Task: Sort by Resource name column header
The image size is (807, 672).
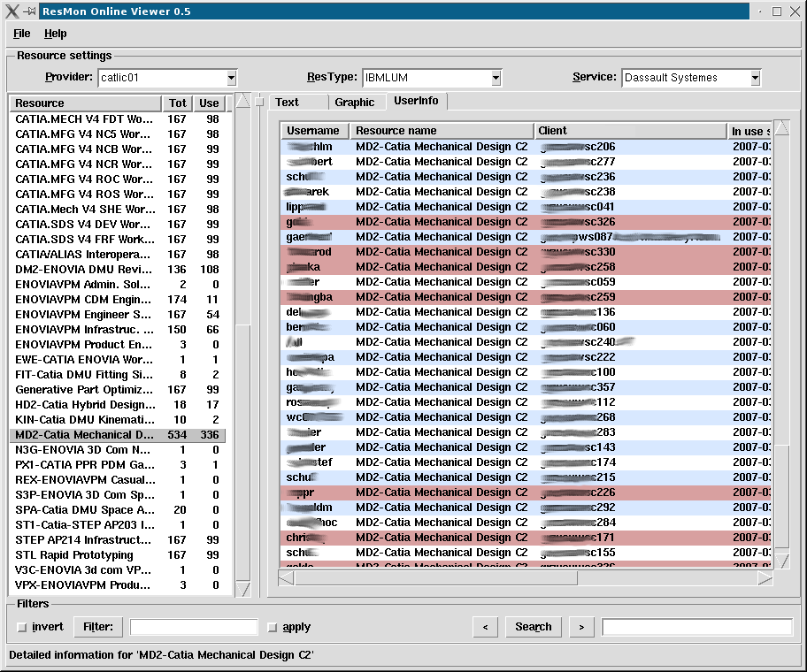Action: (442, 131)
